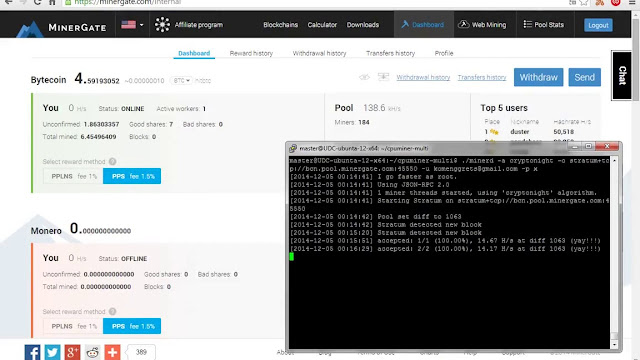Click the Pool Stats nav label
Screen dimensions: 640x360
549,24
